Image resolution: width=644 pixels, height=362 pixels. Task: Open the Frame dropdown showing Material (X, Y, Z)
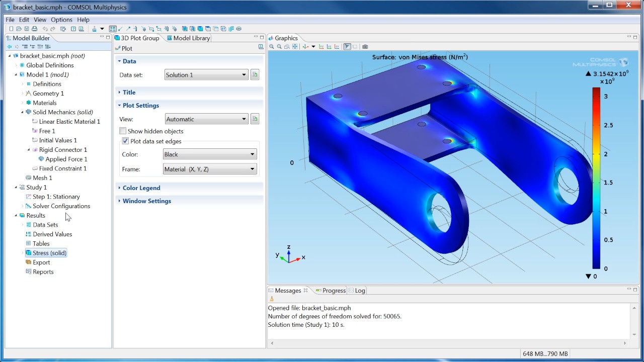[x=210, y=169]
